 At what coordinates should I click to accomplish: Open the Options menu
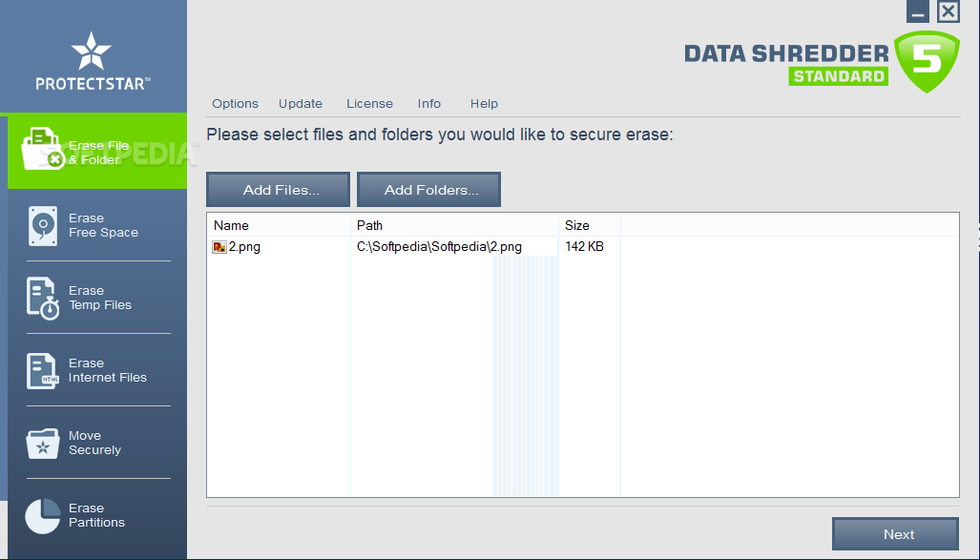click(235, 104)
